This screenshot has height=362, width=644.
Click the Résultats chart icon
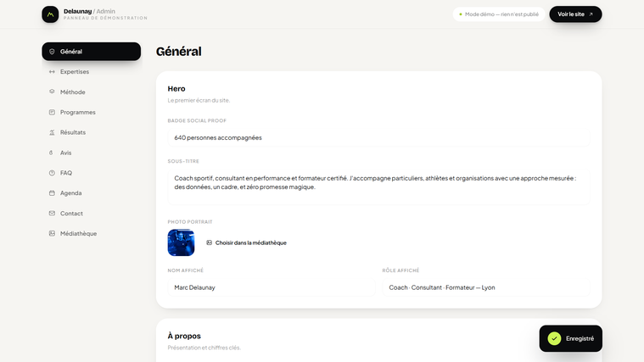(52, 132)
